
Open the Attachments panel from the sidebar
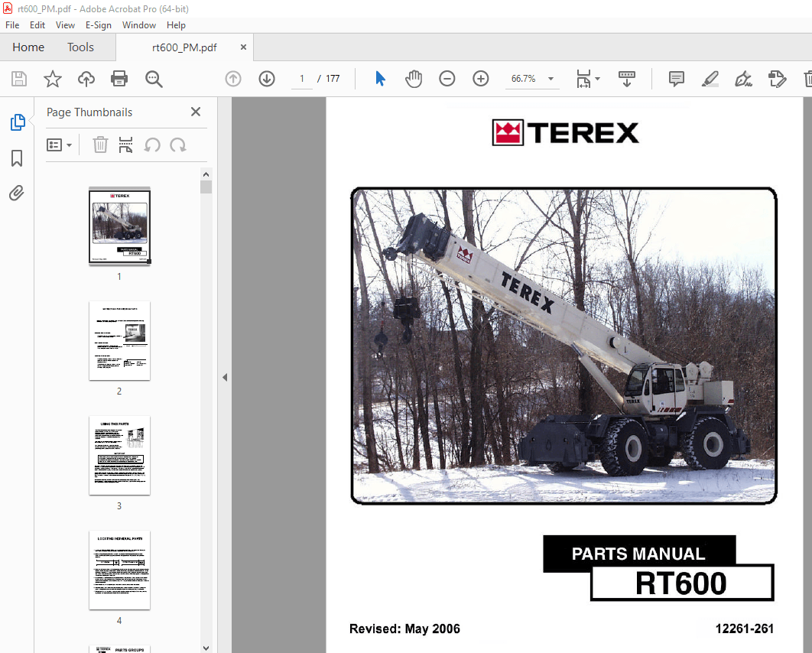(x=17, y=193)
